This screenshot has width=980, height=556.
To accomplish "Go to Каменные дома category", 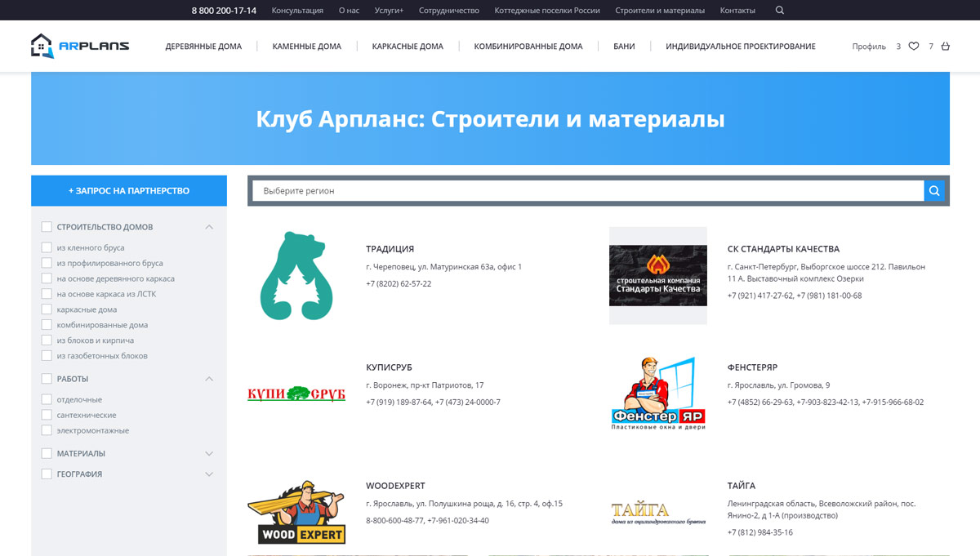I will tap(307, 47).
